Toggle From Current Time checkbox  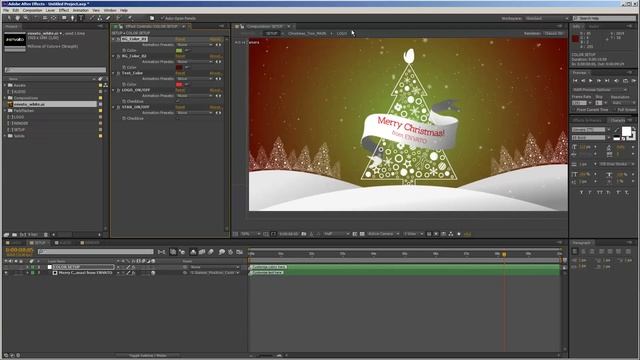tap(574, 110)
